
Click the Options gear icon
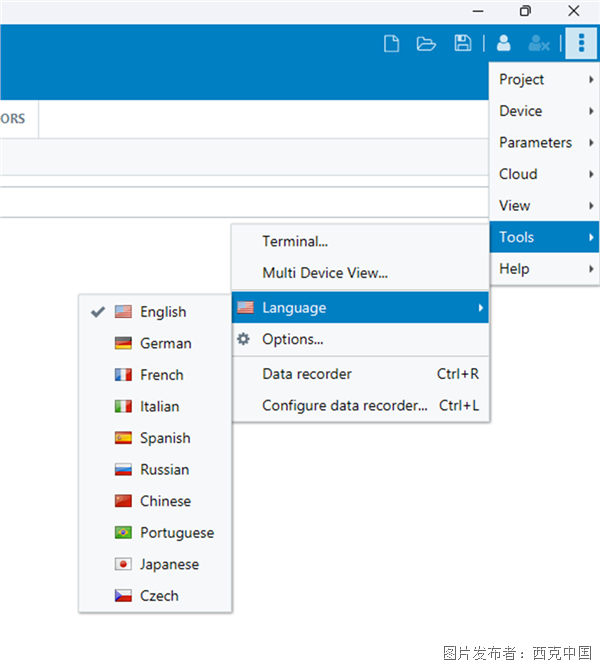coord(244,339)
